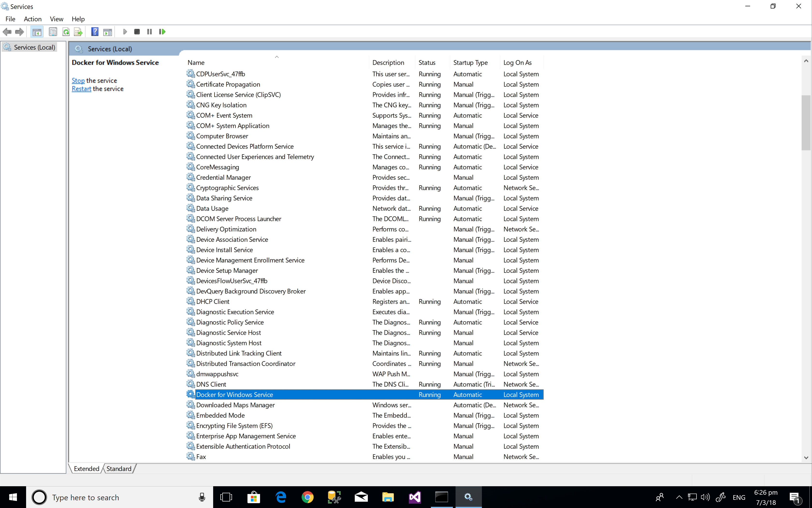Click the scrollbar up arrow
This screenshot has height=508, width=812.
(x=806, y=61)
